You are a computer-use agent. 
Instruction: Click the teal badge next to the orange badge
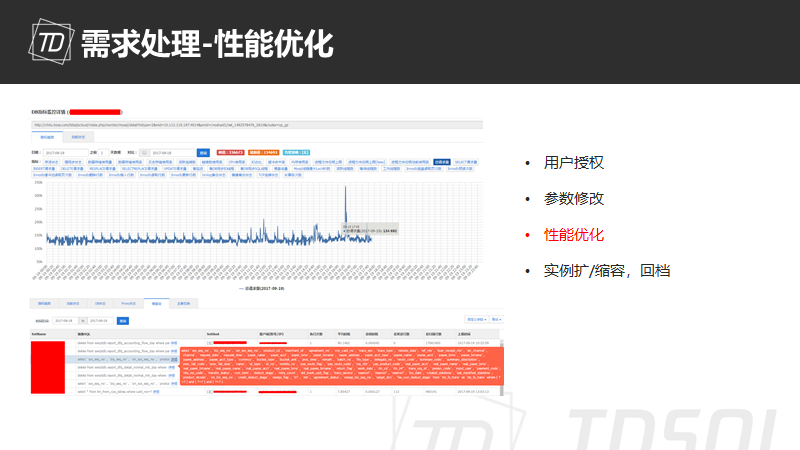(296, 153)
